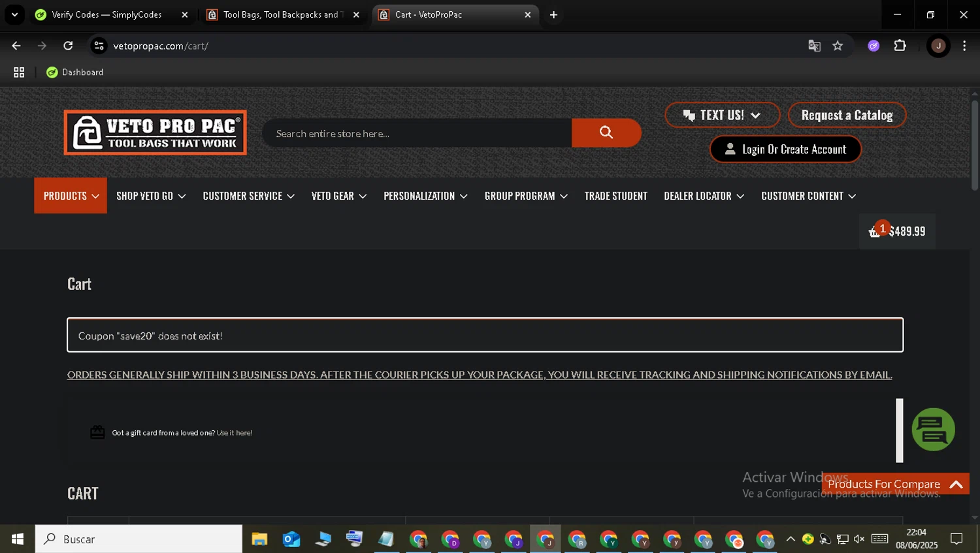Open the TEXT US! dropdown button
Viewport: 980px width, 553px height.
722,115
